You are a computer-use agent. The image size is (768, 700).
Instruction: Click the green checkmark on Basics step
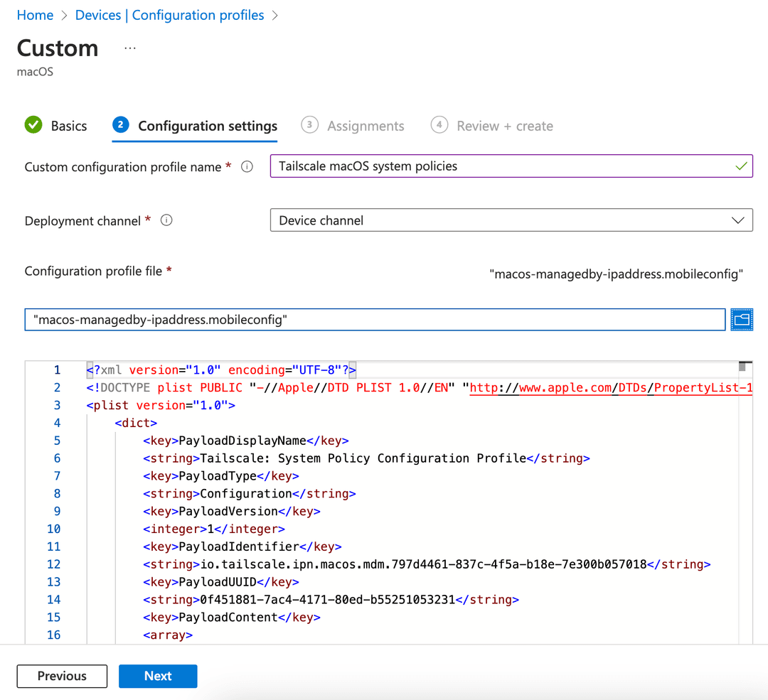point(33,124)
